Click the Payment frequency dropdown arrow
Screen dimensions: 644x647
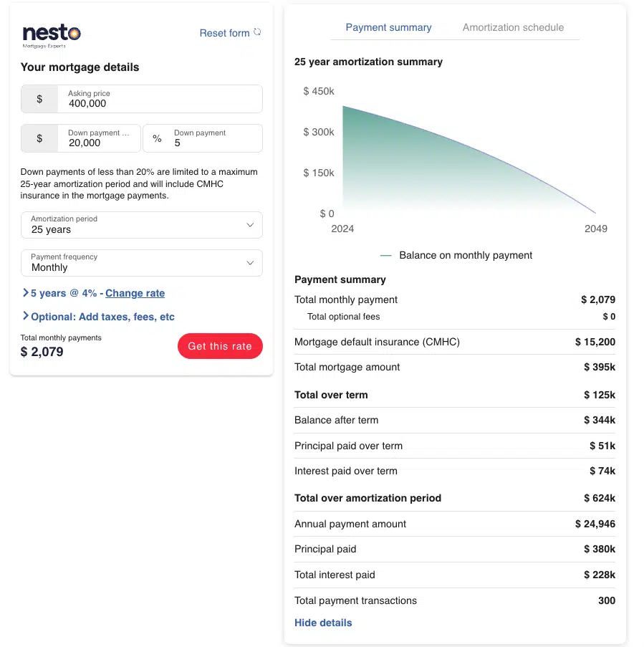250,263
